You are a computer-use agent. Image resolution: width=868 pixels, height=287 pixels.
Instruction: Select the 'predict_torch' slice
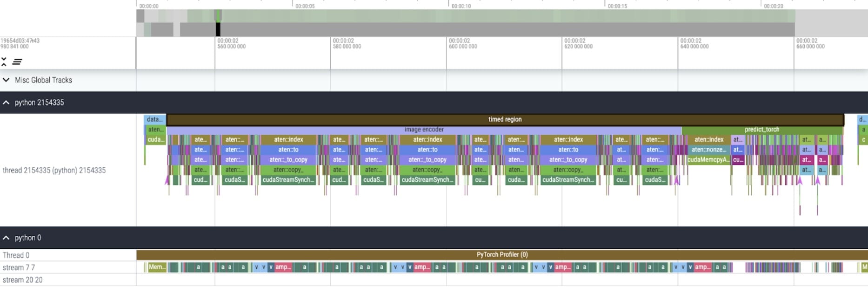[761, 130]
